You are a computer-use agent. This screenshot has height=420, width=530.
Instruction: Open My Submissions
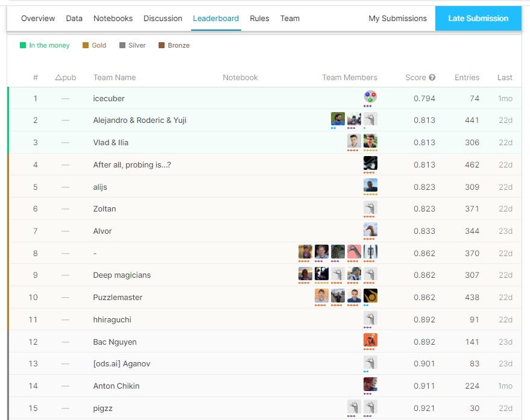(397, 18)
